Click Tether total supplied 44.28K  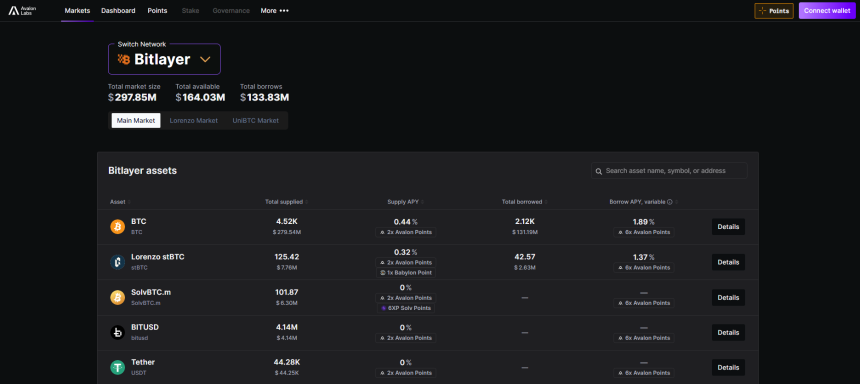tap(287, 362)
